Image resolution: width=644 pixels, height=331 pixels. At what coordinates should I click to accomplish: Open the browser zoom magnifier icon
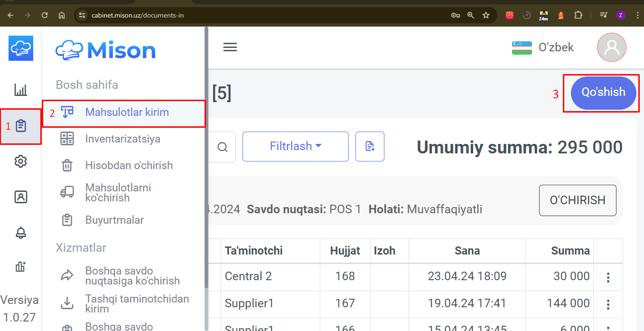click(x=471, y=15)
